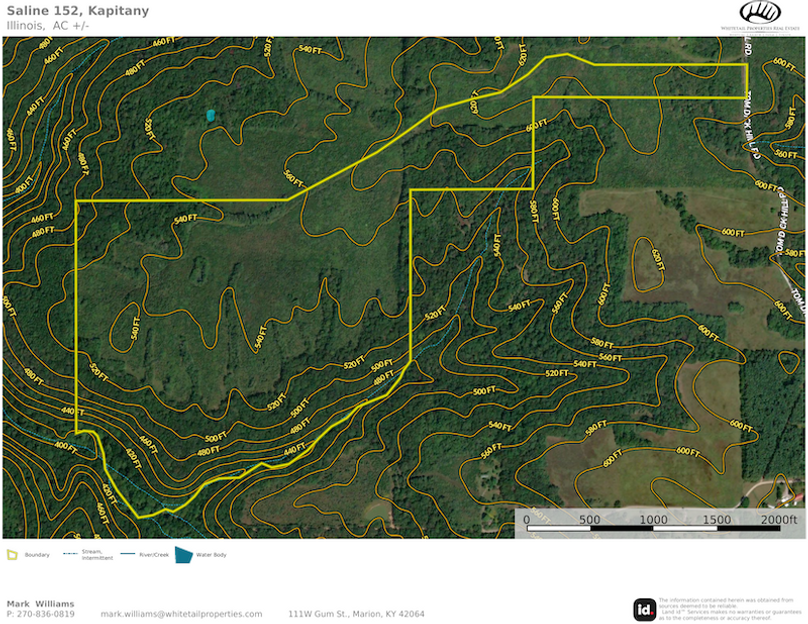Open the mark.williams@whitetailproperties.com email link
Screen dimensions: 808x624
(x=181, y=614)
